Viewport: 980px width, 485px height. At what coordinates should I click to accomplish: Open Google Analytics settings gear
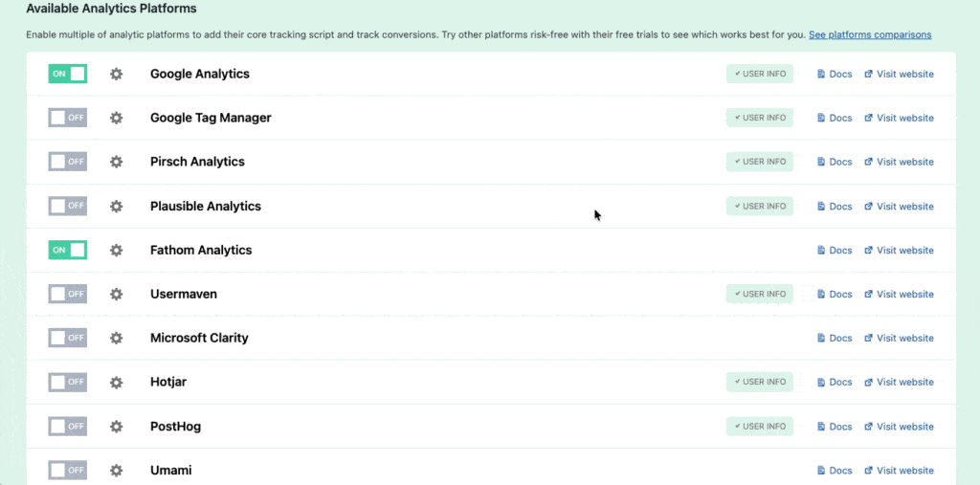coord(116,74)
